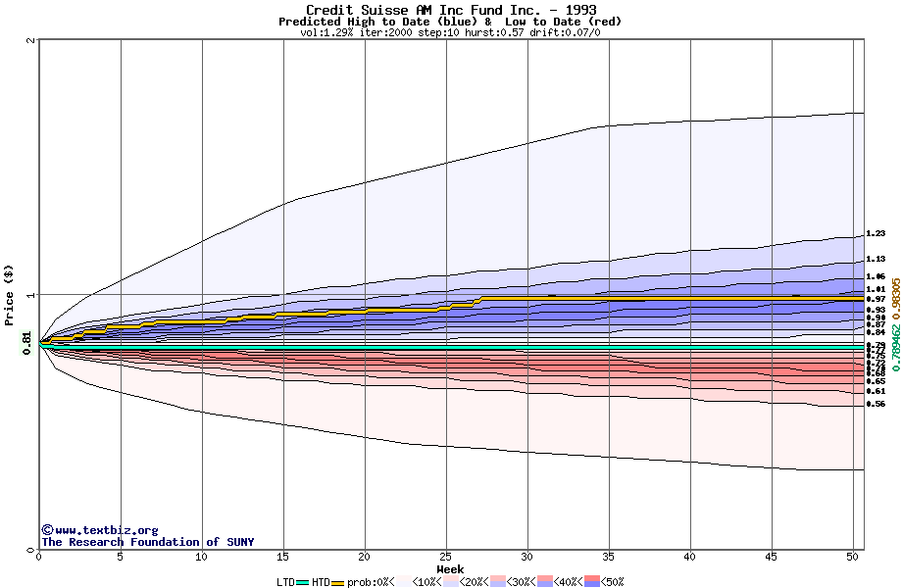Click the y-axis tick label 2
Screen dimensions: 902x588
click(31, 40)
